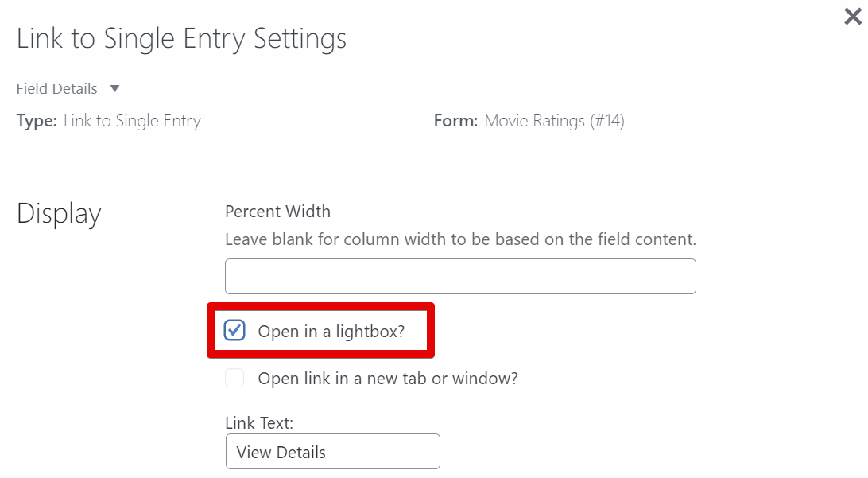Screen dimensions: 868x478
Task: Click the 'Link to Single Entry' type value
Action: pyautogui.click(x=132, y=121)
